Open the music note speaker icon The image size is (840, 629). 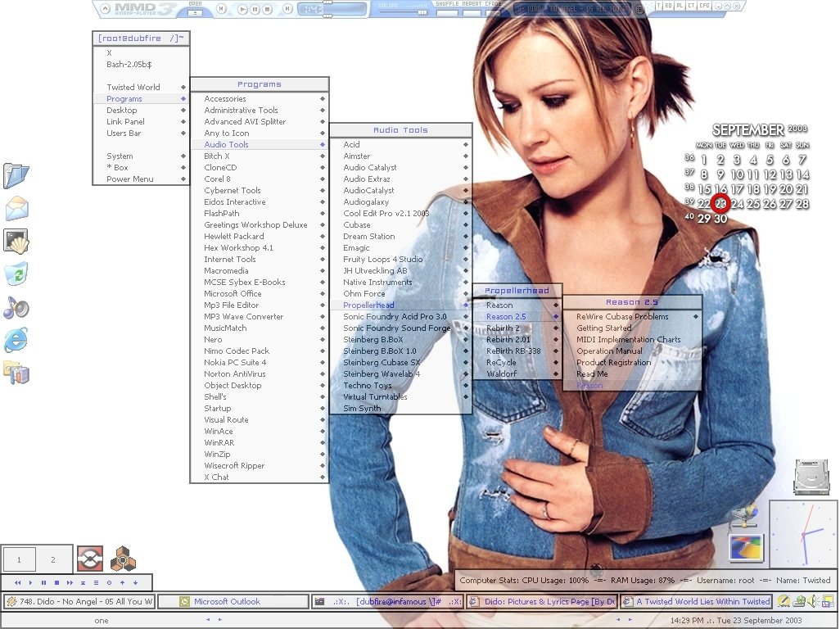16,307
